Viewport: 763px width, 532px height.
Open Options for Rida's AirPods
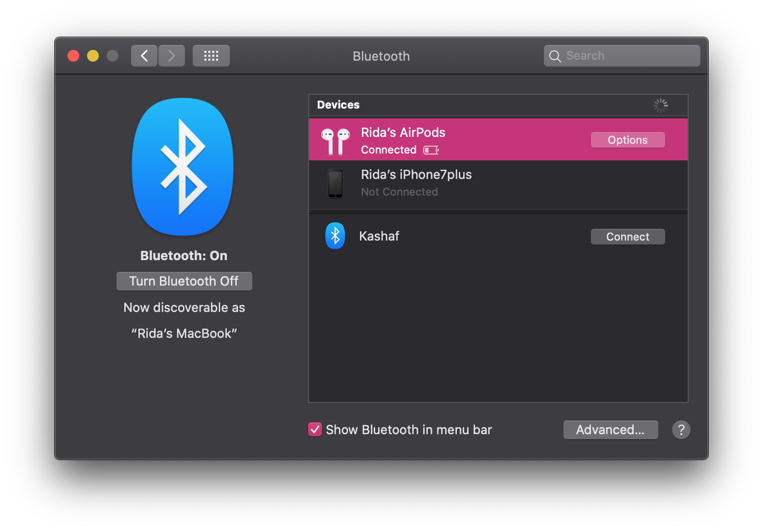[628, 140]
